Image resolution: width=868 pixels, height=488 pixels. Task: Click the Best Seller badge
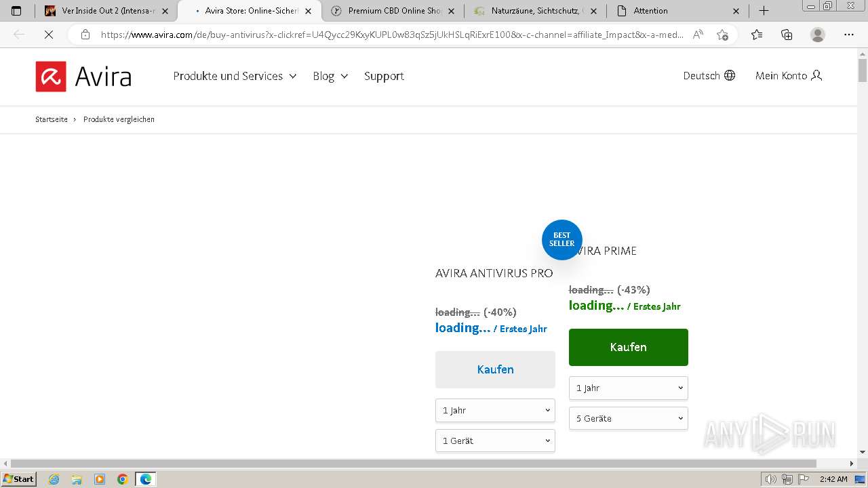562,239
